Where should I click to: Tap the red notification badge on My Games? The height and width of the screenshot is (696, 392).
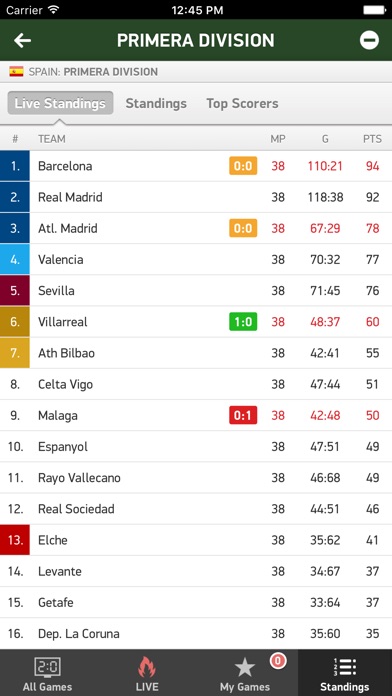(x=277, y=661)
